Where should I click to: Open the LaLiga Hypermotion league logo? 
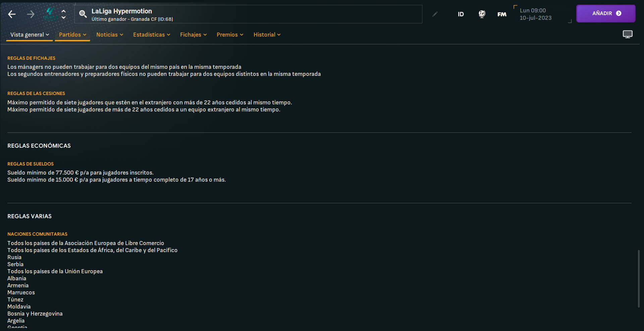50,14
